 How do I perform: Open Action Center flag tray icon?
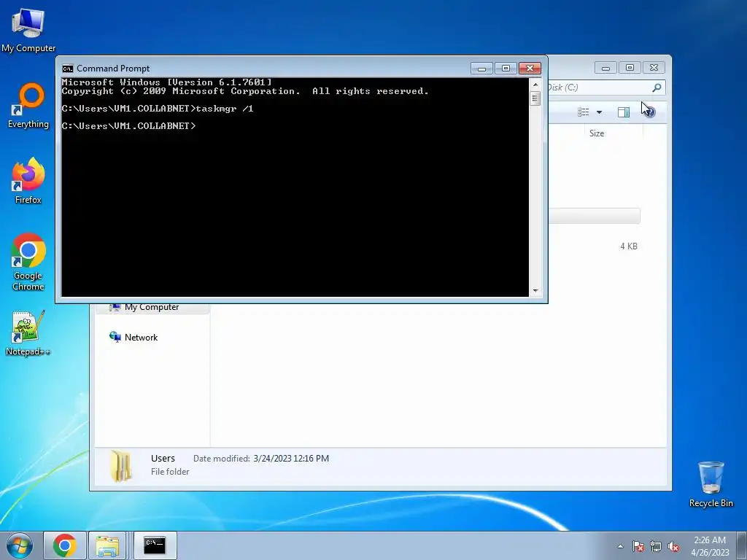(638, 546)
